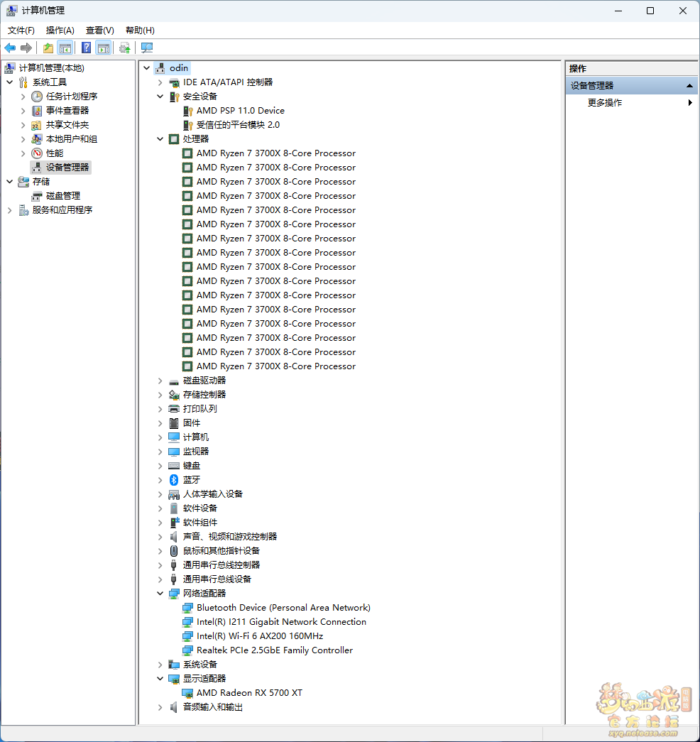Click the USB icon beside 通用串行总线控制器

pos(174,565)
